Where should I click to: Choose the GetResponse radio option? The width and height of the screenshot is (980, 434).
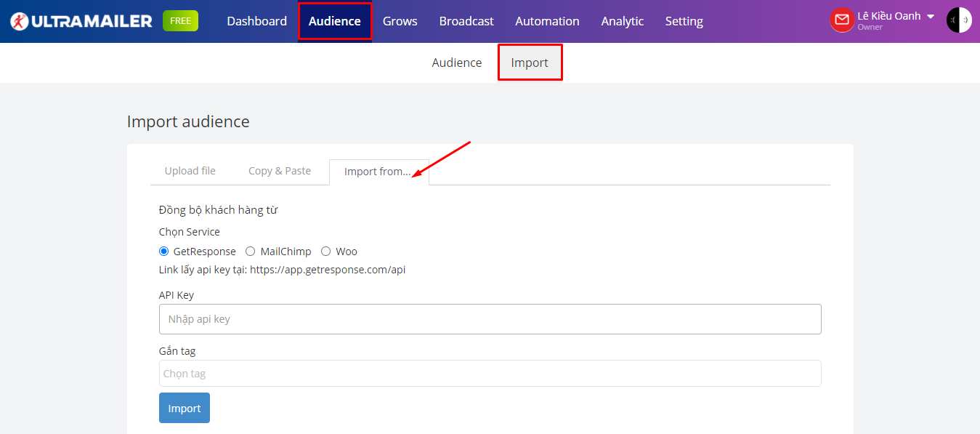163,252
